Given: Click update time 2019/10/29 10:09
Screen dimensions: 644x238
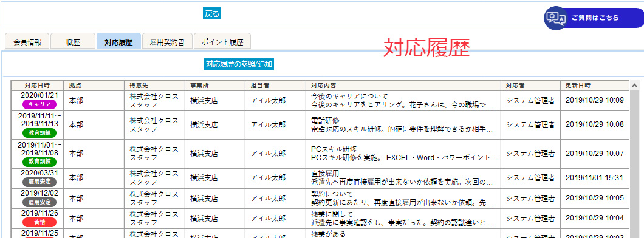Looking at the screenshot, I should [594, 100].
